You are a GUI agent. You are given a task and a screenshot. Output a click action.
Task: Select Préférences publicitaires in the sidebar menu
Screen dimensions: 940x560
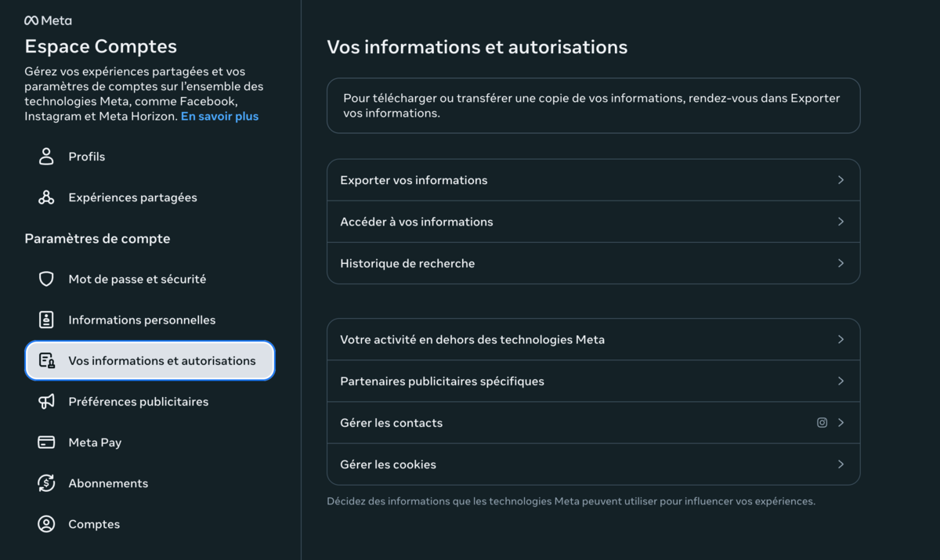click(x=139, y=401)
